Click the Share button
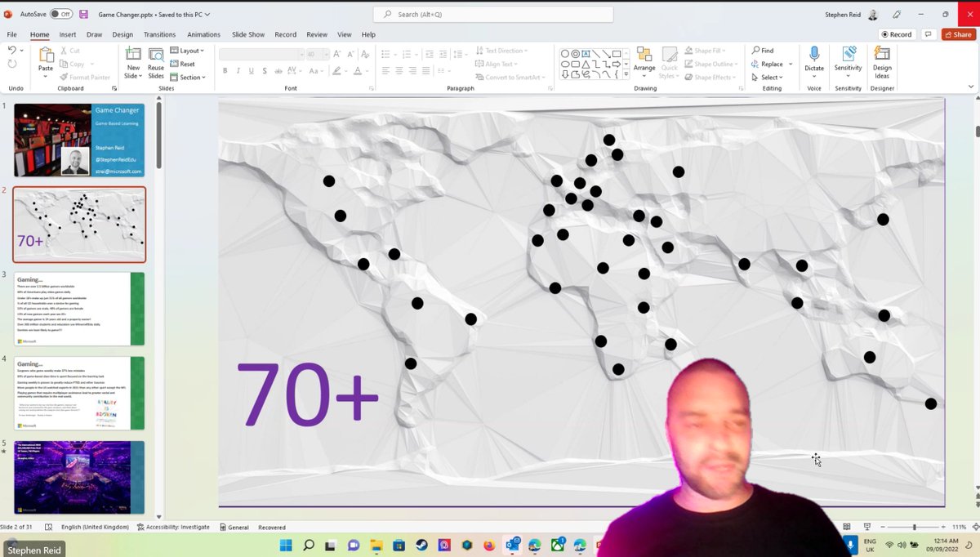The height and width of the screenshot is (557, 980). 957,33
